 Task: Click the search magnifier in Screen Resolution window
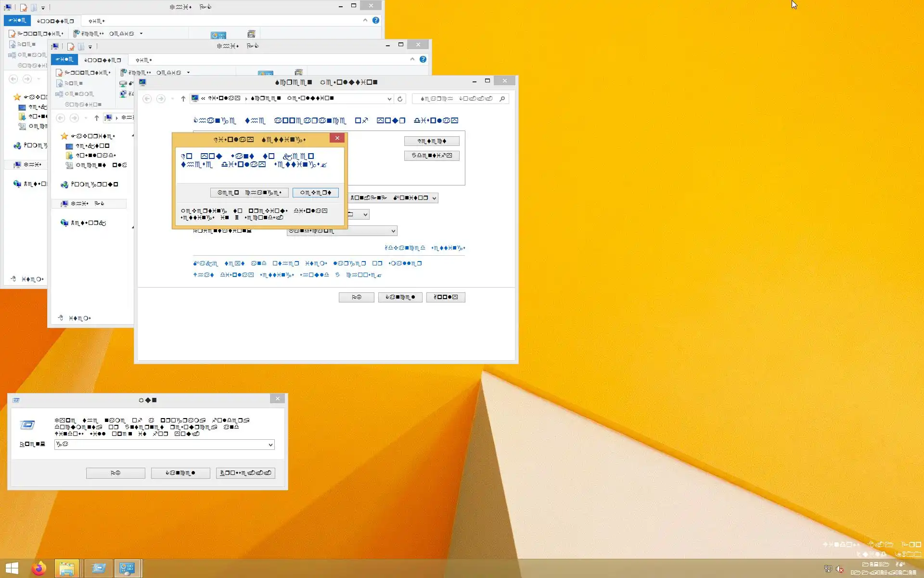[502, 99]
